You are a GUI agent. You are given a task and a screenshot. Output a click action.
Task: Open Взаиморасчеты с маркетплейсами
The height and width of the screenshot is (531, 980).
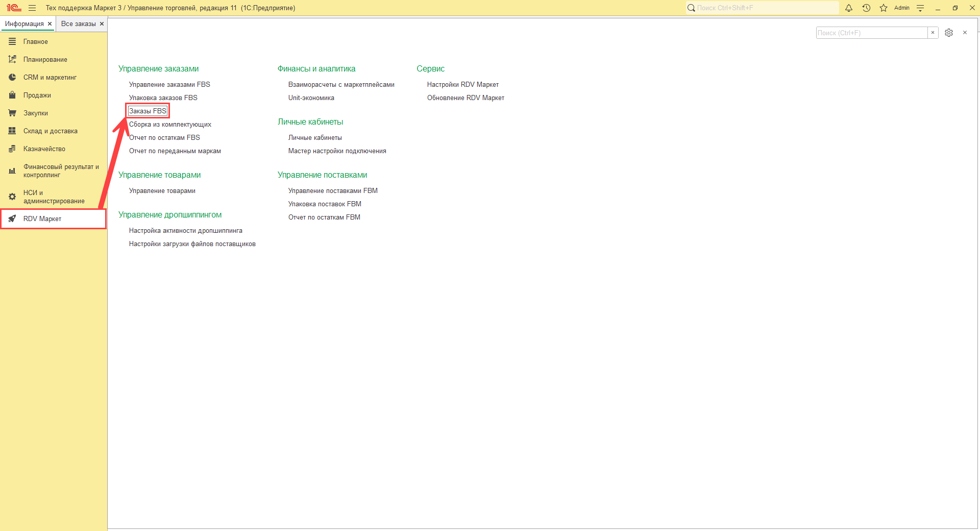(x=341, y=84)
